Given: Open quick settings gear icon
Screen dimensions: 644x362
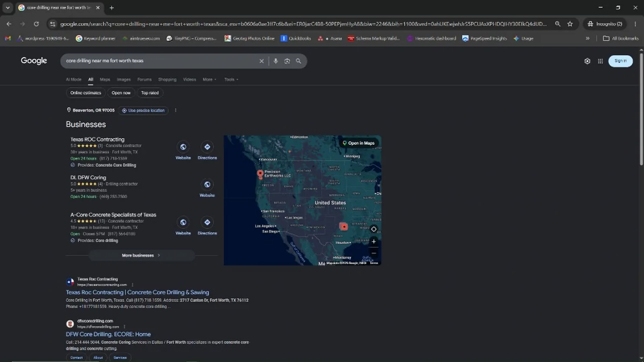Looking at the screenshot, I should pyautogui.click(x=587, y=61).
